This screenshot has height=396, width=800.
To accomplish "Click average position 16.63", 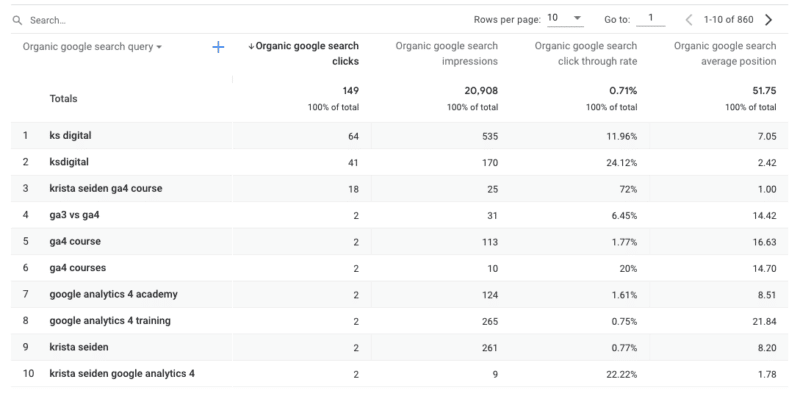I will 765,242.
